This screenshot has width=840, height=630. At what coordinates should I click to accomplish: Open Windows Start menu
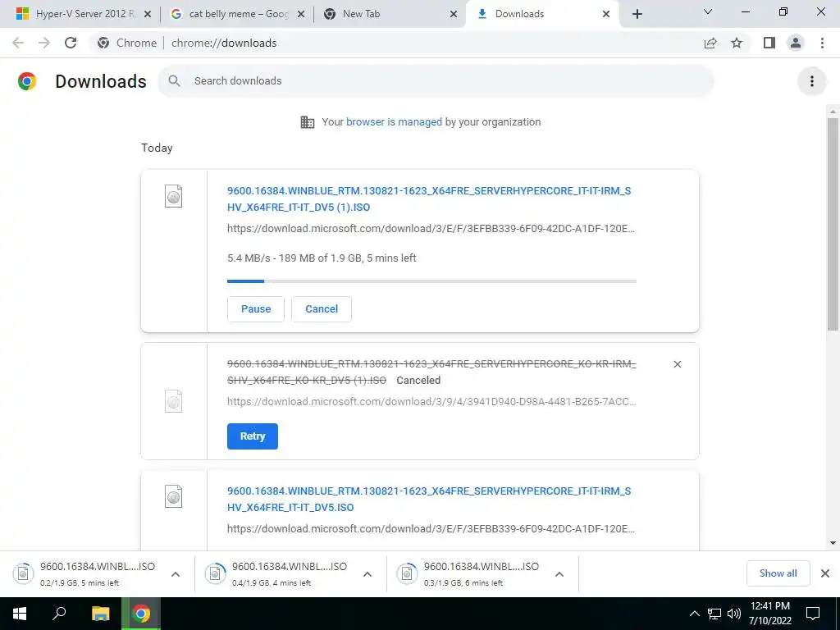(x=20, y=614)
